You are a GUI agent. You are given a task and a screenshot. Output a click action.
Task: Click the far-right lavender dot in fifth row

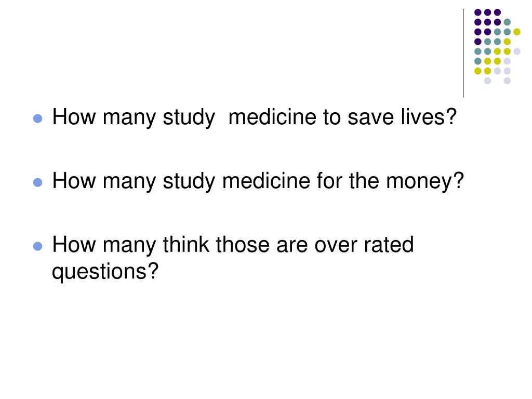click(x=517, y=51)
